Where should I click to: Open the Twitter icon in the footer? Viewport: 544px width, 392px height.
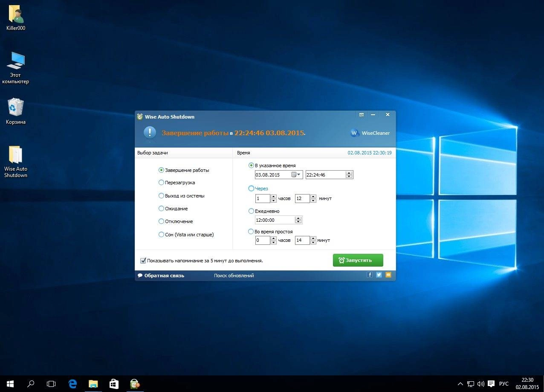(x=379, y=275)
